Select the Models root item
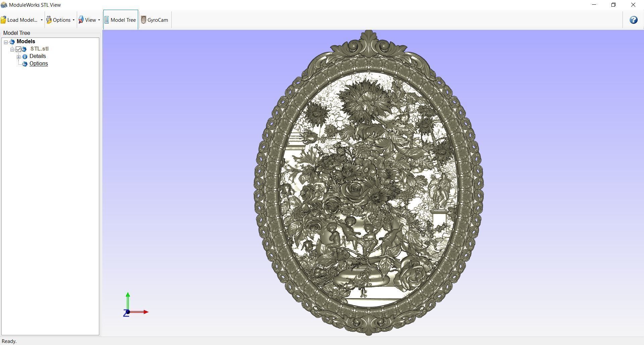 (26, 42)
